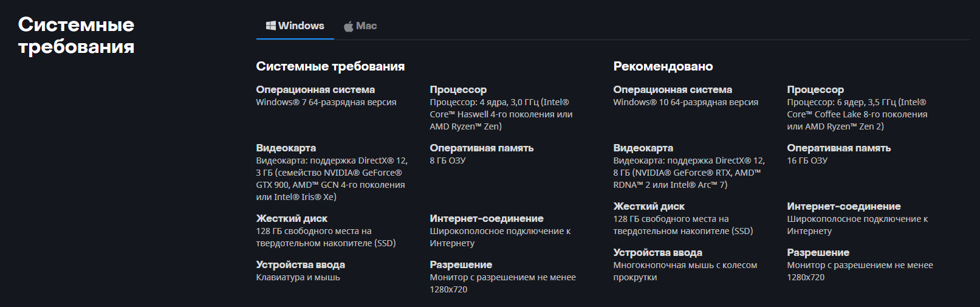The height and width of the screenshot is (307, 980).
Task: Click the minimum Системные требования column heading
Action: point(331,66)
